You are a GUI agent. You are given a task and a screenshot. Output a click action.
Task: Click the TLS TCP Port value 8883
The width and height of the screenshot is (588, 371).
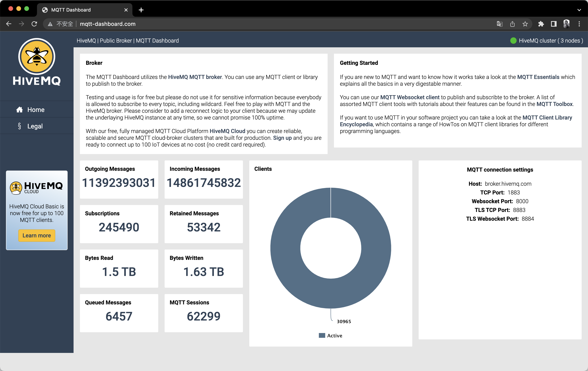coord(519,210)
